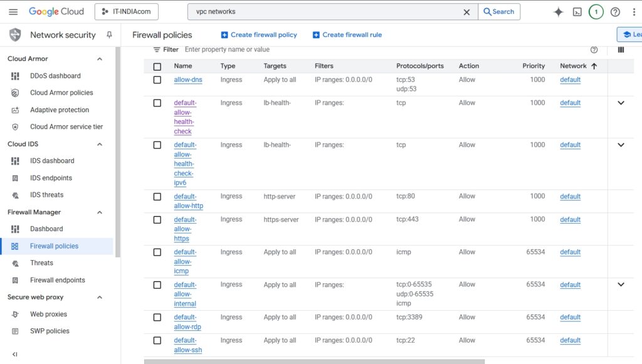642x364 pixels.
Task: Expand the default-allow-health-check rule row
Action: pyautogui.click(x=621, y=103)
